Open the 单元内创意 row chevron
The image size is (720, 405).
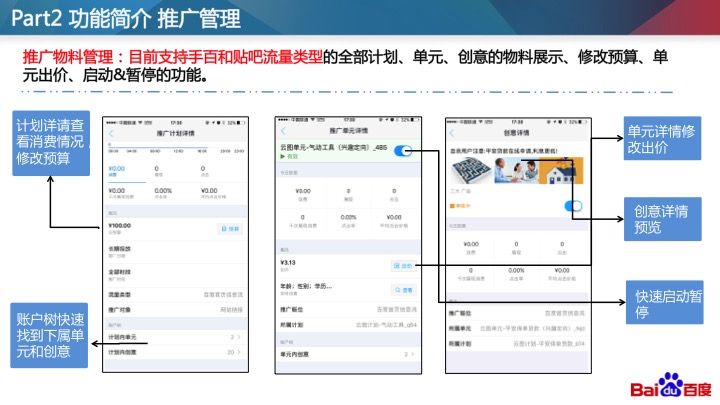pos(412,354)
